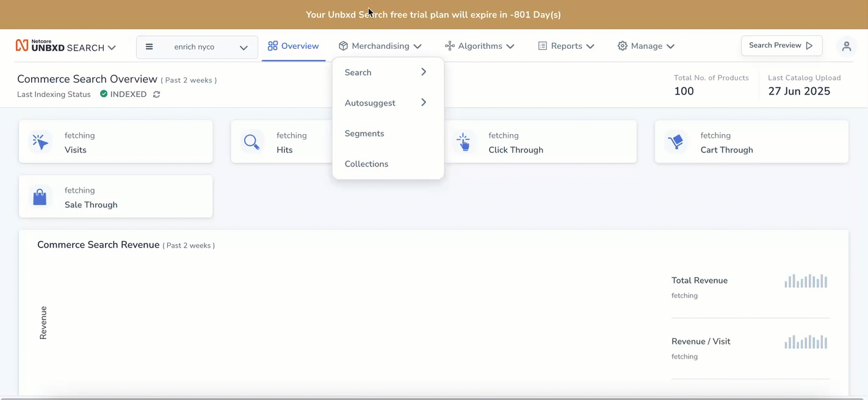Click the Merchandising cube icon
This screenshot has height=400, width=868.
[344, 46]
